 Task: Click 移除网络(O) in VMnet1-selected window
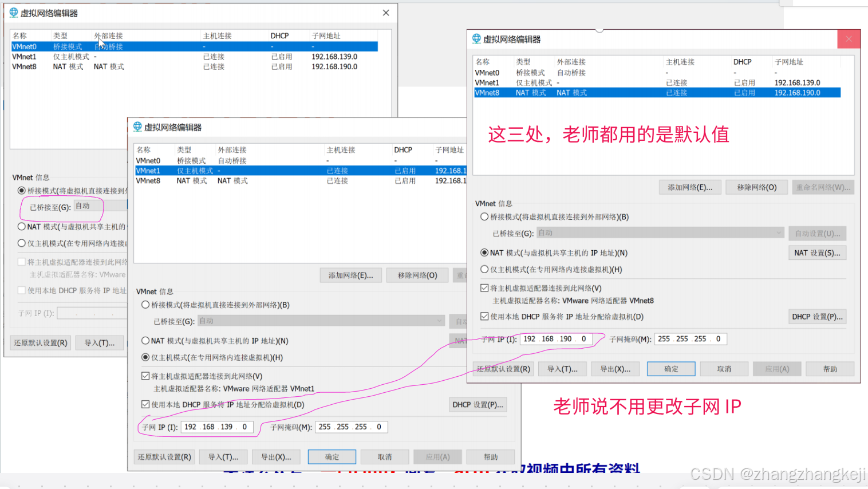(418, 275)
